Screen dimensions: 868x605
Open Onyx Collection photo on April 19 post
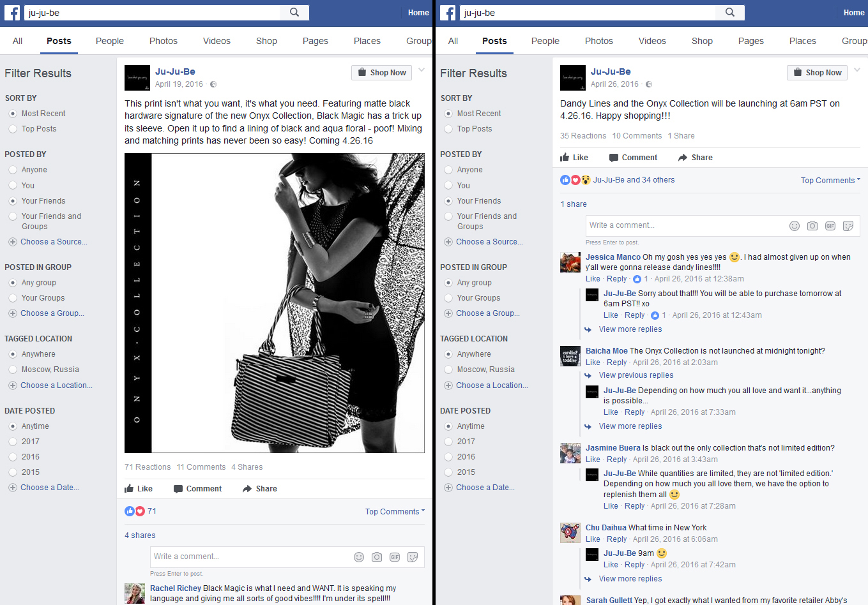pyautogui.click(x=275, y=303)
